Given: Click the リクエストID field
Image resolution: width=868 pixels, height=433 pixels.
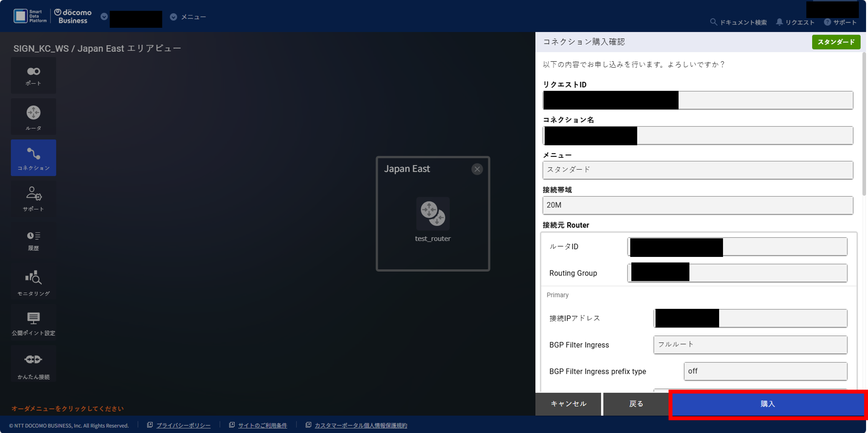Looking at the screenshot, I should point(698,100).
